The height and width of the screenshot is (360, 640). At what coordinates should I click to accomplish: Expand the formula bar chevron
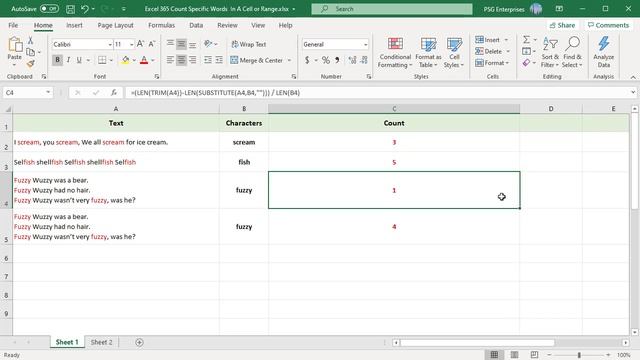coord(633,93)
